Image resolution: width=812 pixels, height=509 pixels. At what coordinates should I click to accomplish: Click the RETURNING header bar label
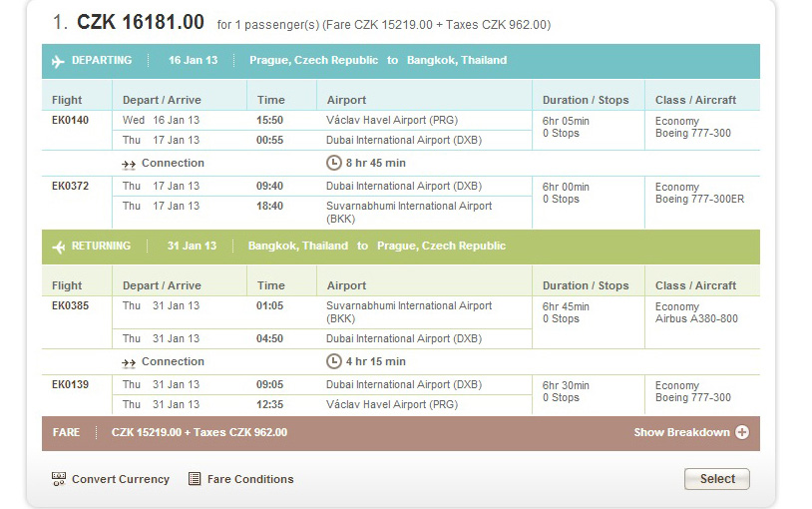click(101, 247)
